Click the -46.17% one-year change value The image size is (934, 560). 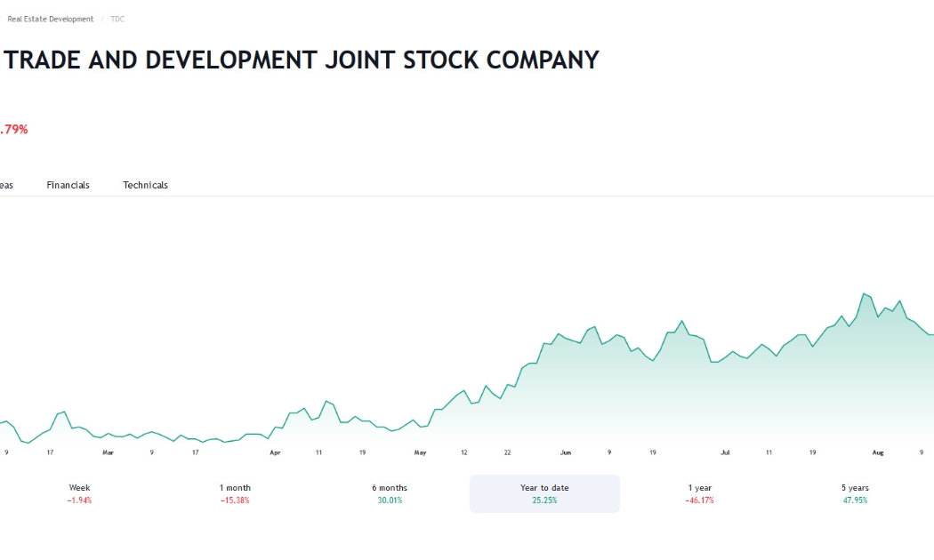tap(699, 500)
